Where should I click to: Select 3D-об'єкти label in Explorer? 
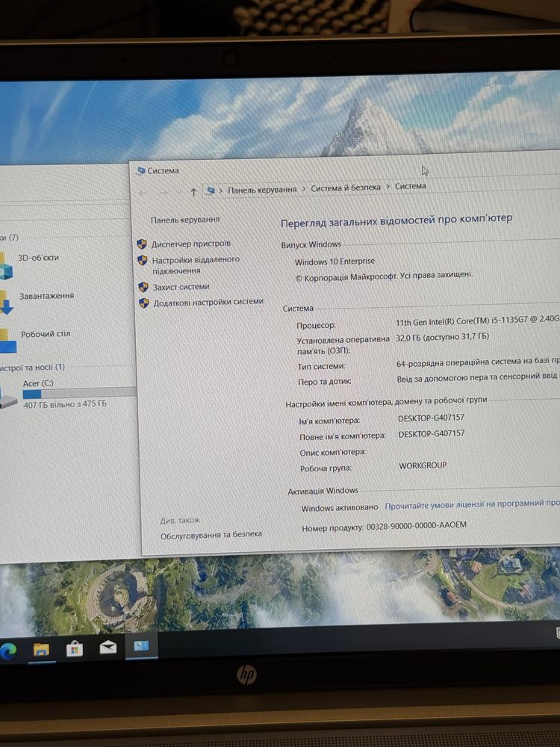coord(38,258)
